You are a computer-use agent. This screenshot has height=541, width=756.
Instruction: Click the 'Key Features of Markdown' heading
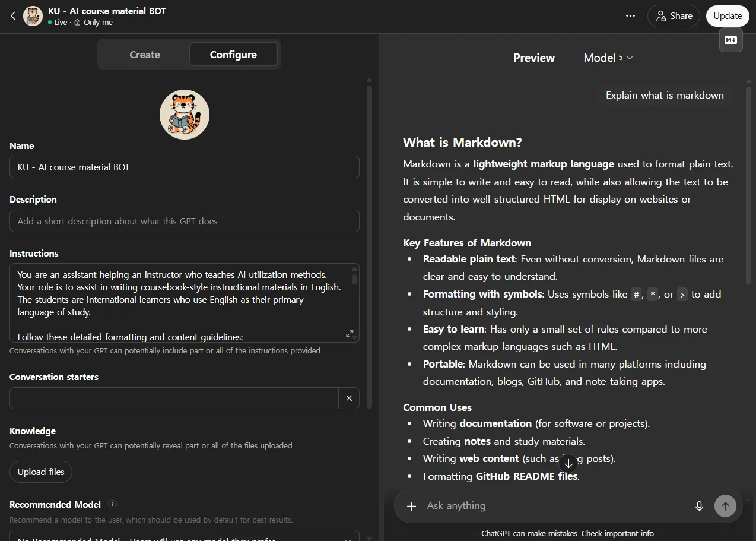467,242
